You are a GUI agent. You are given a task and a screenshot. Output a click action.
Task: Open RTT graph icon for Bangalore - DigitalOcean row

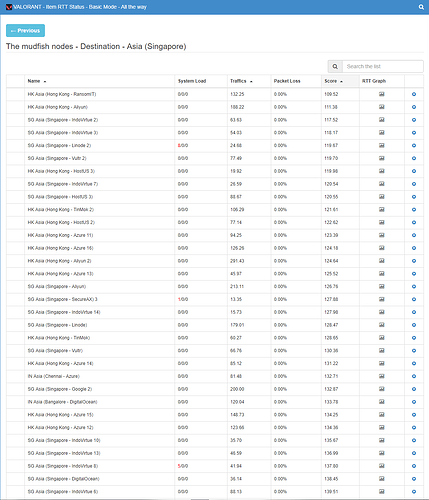(x=382, y=402)
